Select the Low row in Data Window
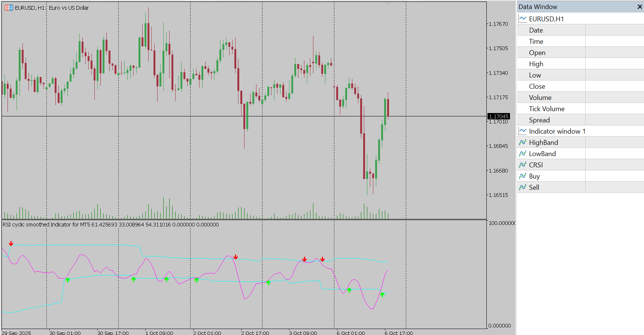 (x=580, y=75)
